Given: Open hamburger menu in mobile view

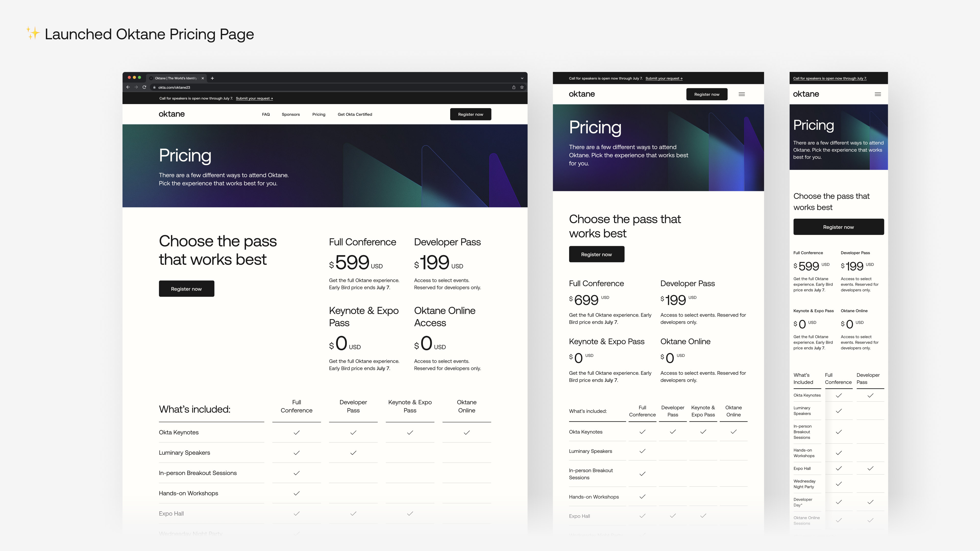Looking at the screenshot, I should pos(878,94).
